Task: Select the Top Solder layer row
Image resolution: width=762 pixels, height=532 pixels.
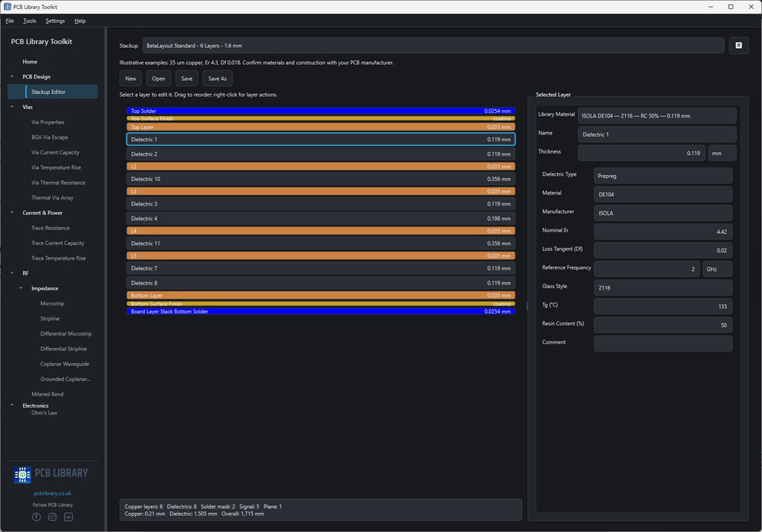Action: (320, 111)
